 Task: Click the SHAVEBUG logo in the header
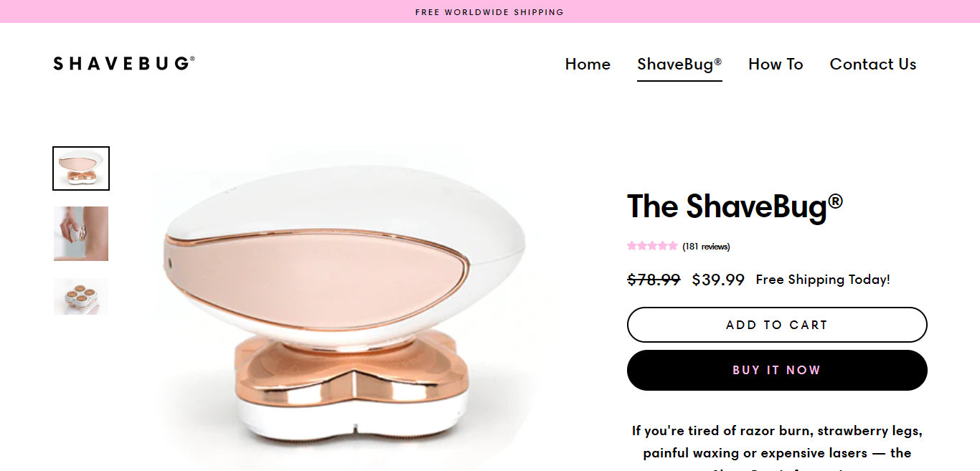coord(124,64)
